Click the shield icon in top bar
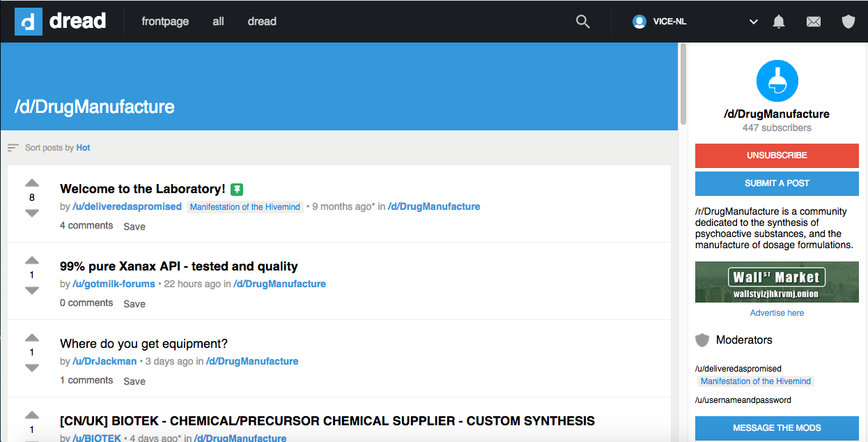Viewport: 868px width, 442px height. [x=848, y=22]
